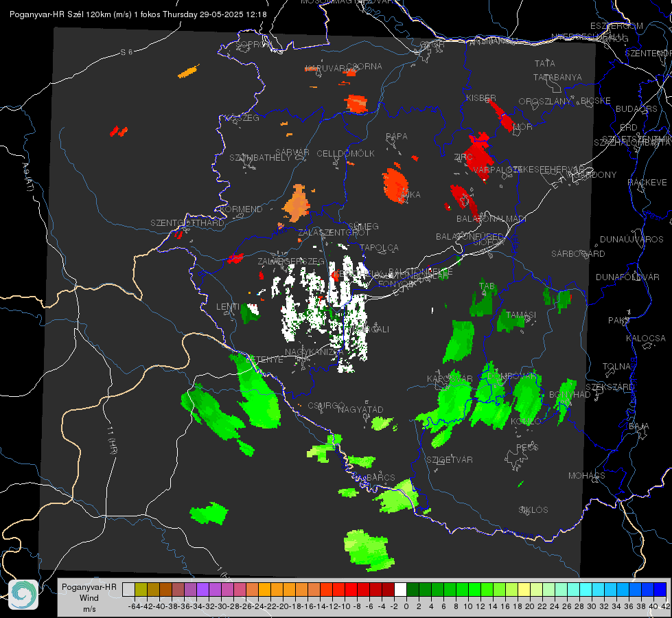This screenshot has height=618, width=672.
Task: Click the 'BUDAORS' label
Action: [636, 109]
